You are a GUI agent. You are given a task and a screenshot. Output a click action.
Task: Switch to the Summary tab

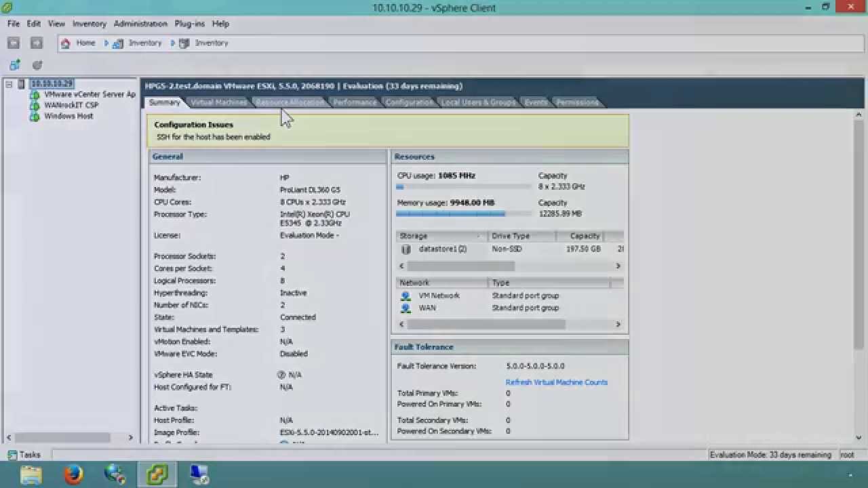coord(165,102)
